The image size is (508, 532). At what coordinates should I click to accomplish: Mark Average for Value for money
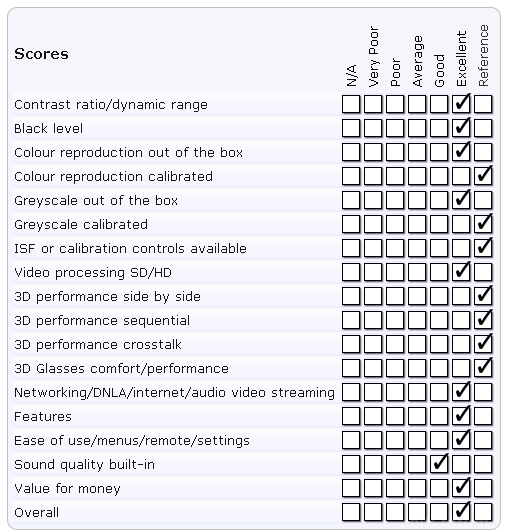pos(417,488)
